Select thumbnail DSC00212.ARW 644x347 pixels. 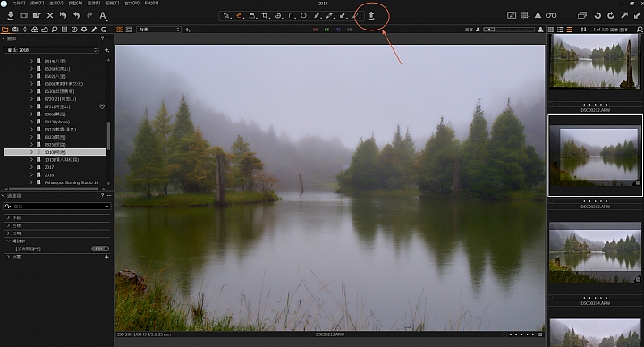coord(595,62)
